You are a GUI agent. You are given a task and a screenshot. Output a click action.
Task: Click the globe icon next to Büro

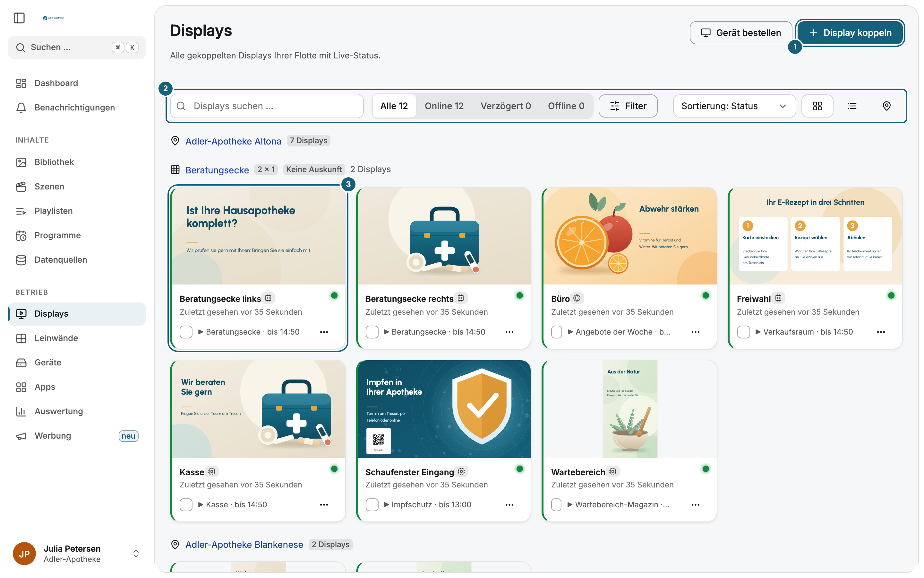[x=577, y=298]
